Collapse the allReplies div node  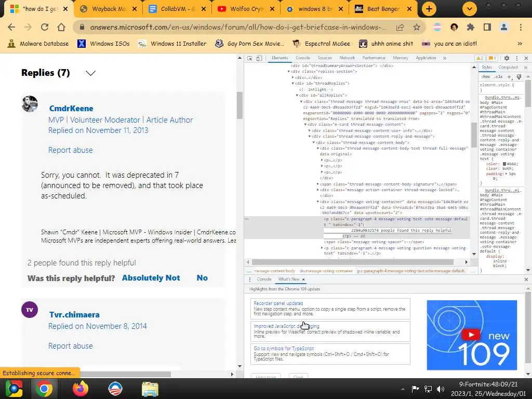pos(297,96)
